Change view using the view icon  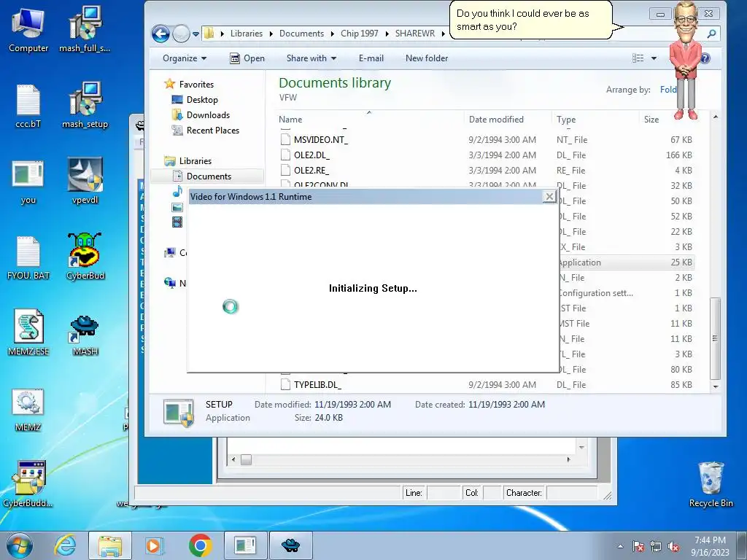pyautogui.click(x=638, y=58)
